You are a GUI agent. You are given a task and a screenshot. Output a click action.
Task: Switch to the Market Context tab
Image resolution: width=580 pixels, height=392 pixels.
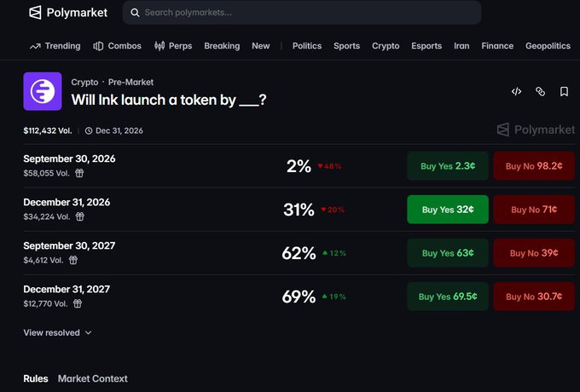(92, 378)
